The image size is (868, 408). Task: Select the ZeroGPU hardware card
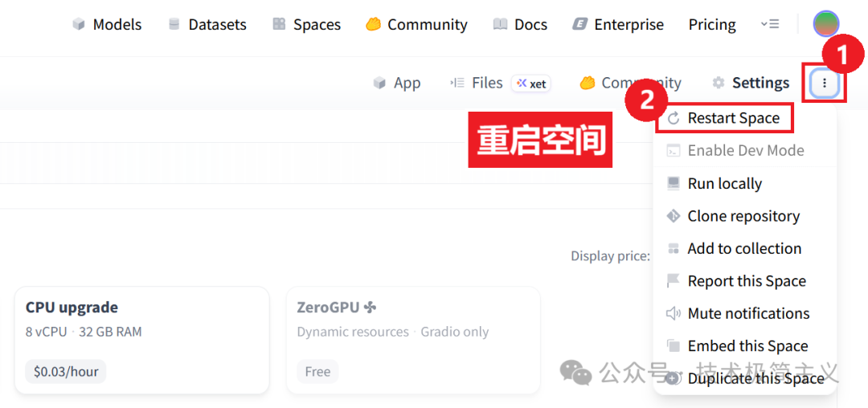tap(413, 341)
